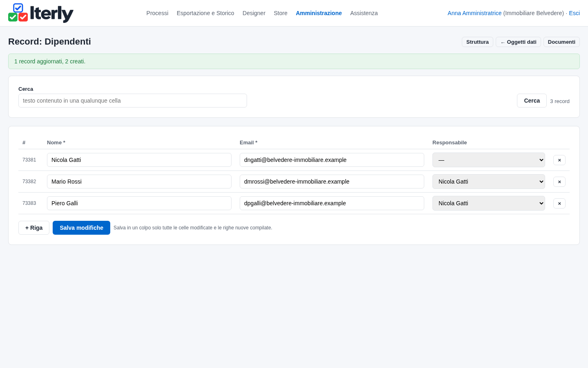Screen dimensions: 588x368
Task: Save changes with Salva modifiche
Action: pyautogui.click(x=81, y=228)
